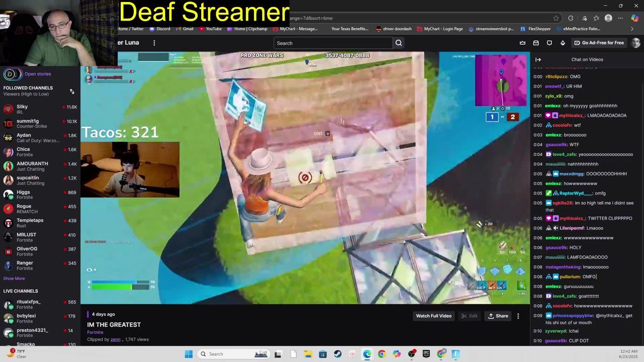Screen dimensions: 644x362
Task: Open ritualxfps_ live channel
Action: point(40,304)
